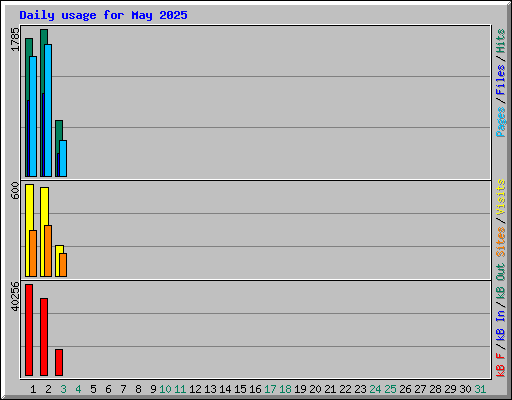Click the Sites legend label

[x=501, y=242]
